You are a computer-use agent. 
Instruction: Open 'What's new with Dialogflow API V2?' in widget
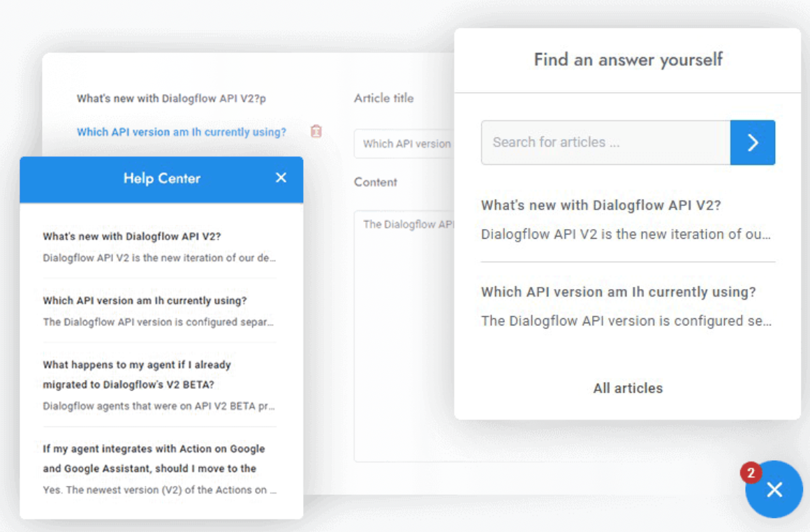(x=601, y=205)
